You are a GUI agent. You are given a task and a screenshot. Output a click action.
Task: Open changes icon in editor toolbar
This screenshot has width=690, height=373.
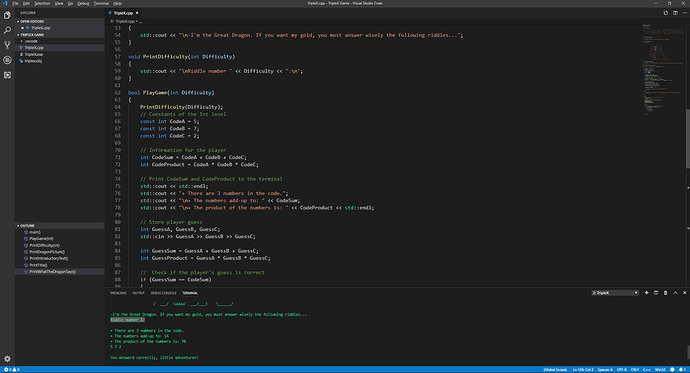click(665, 13)
